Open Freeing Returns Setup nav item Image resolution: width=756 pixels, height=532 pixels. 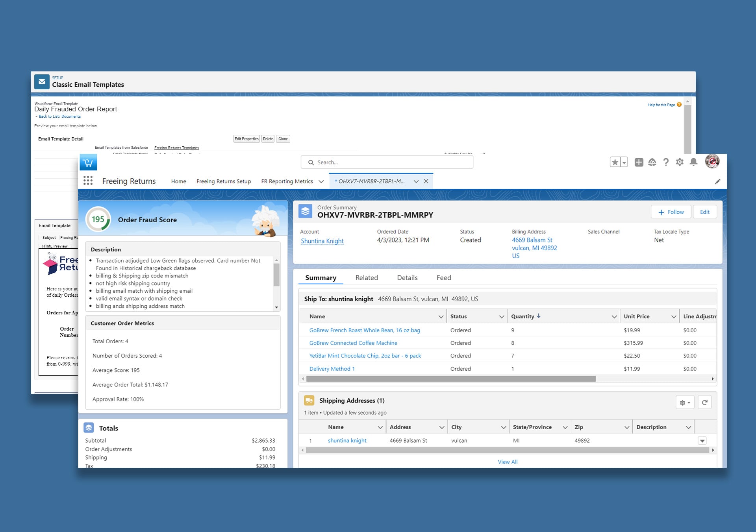(223, 181)
